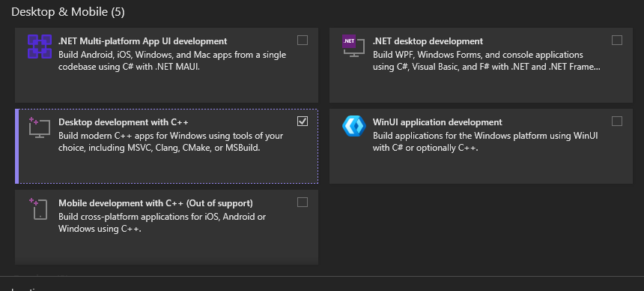Image resolution: width=644 pixels, height=291 pixels.
Task: Click the WinUI application development icon
Action: click(353, 126)
